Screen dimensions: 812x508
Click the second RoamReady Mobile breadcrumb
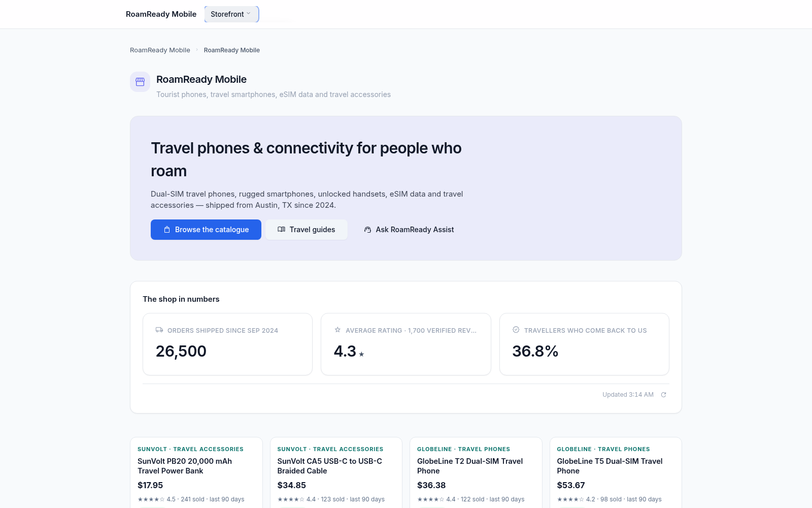coord(232,50)
